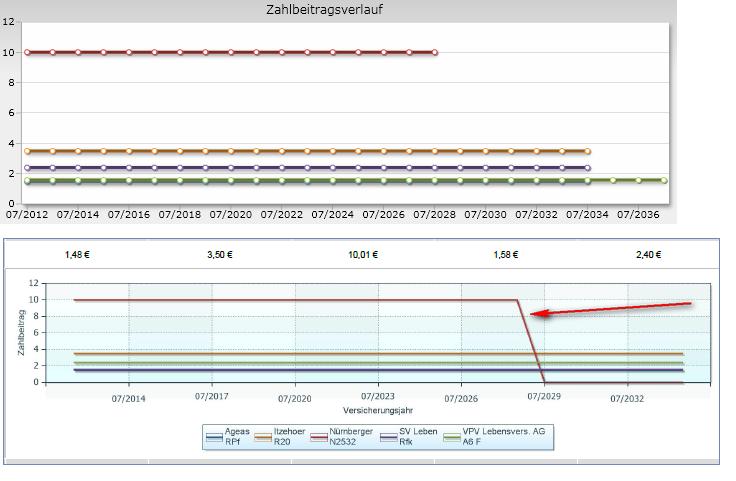
Task: Click the 'Zahlbeitragsverlauf' chart title
Action: click(324, 9)
